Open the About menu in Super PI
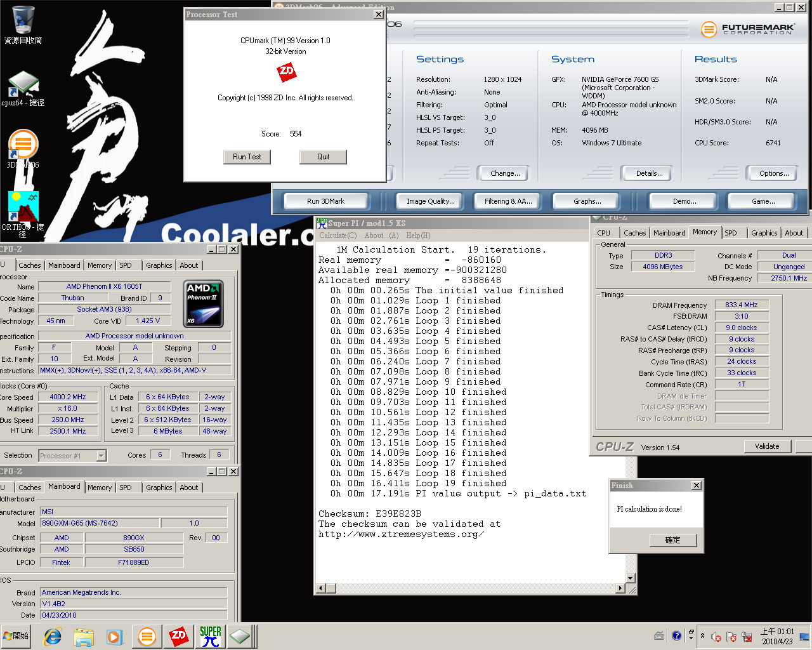The height and width of the screenshot is (650, 812). point(381,235)
